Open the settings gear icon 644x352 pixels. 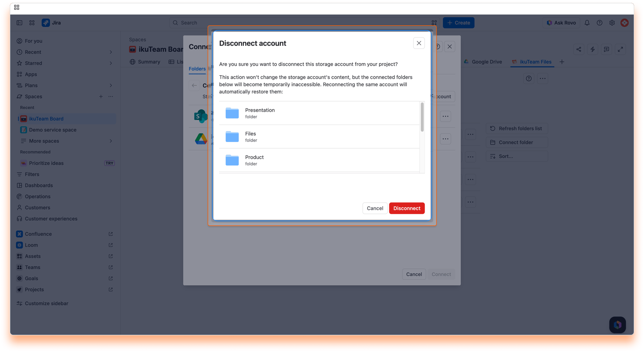pos(612,23)
